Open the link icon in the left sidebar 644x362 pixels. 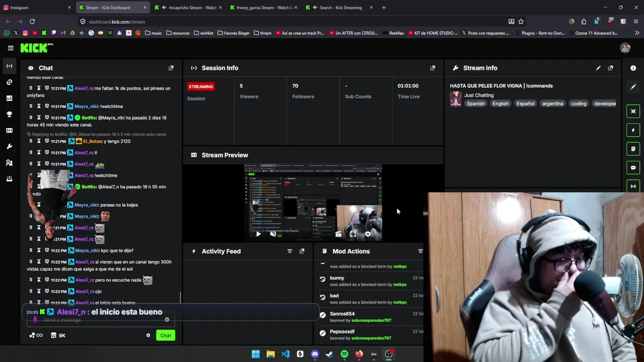[x=9, y=82]
